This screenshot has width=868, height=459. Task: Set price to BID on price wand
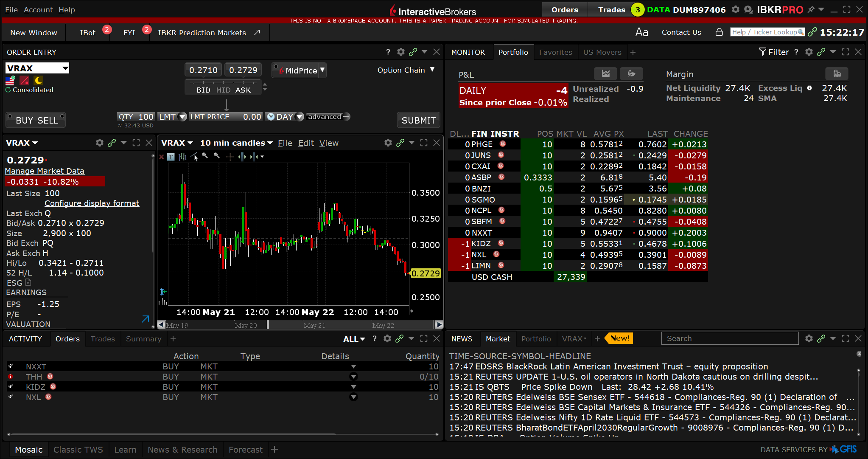coord(203,90)
